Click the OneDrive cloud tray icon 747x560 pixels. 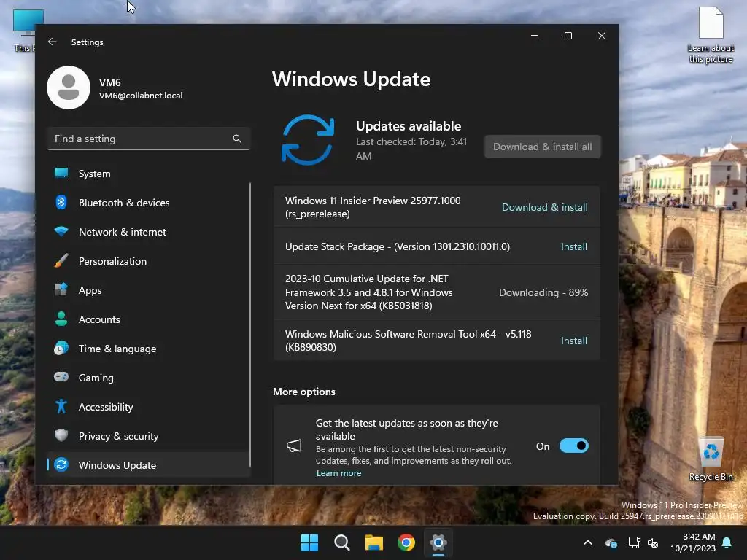[x=611, y=542]
